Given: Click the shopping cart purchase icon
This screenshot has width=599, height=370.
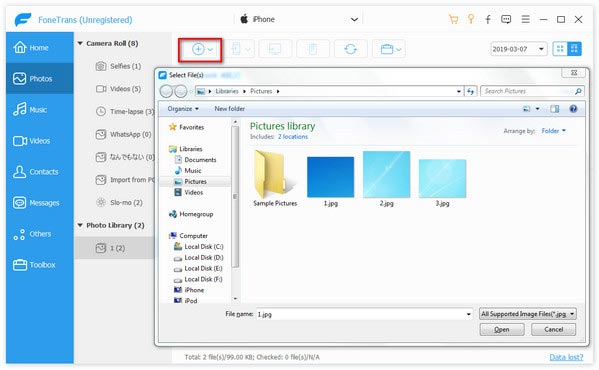Looking at the screenshot, I should click(x=453, y=19).
